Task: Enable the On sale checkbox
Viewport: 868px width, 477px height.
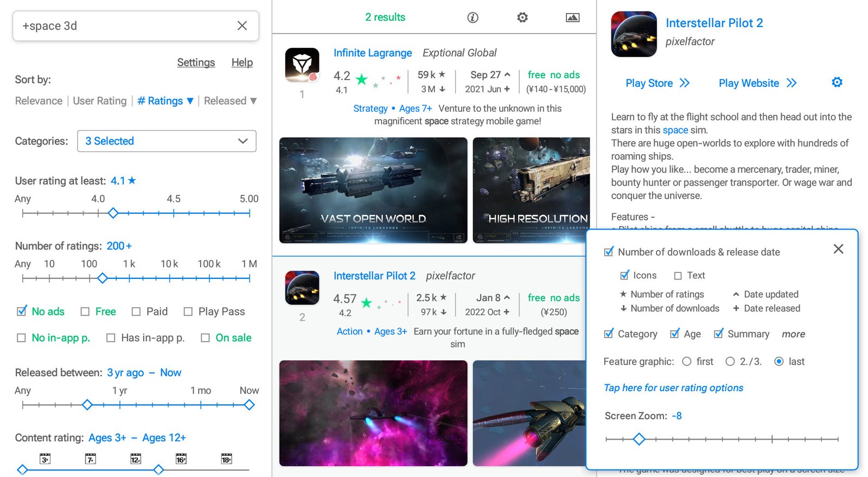Action: tap(205, 338)
